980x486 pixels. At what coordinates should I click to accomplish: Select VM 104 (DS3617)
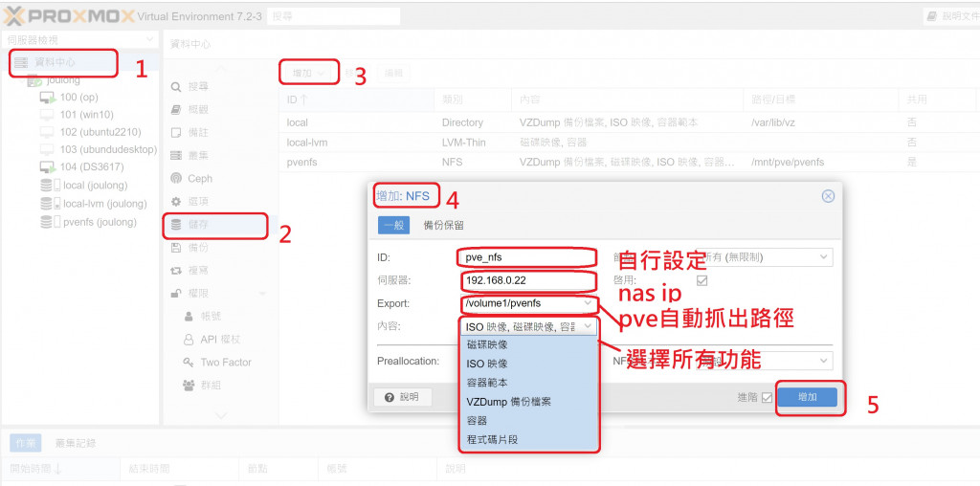(91, 166)
